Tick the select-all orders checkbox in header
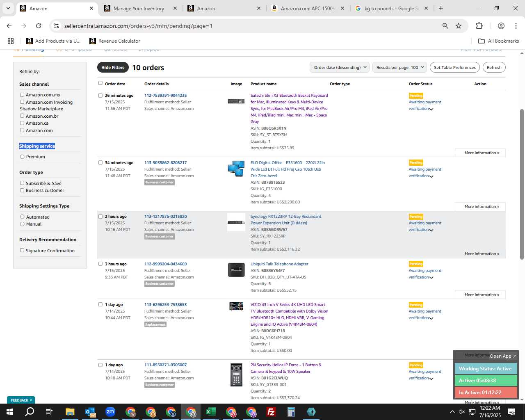This screenshot has height=420, width=525. 100,83
